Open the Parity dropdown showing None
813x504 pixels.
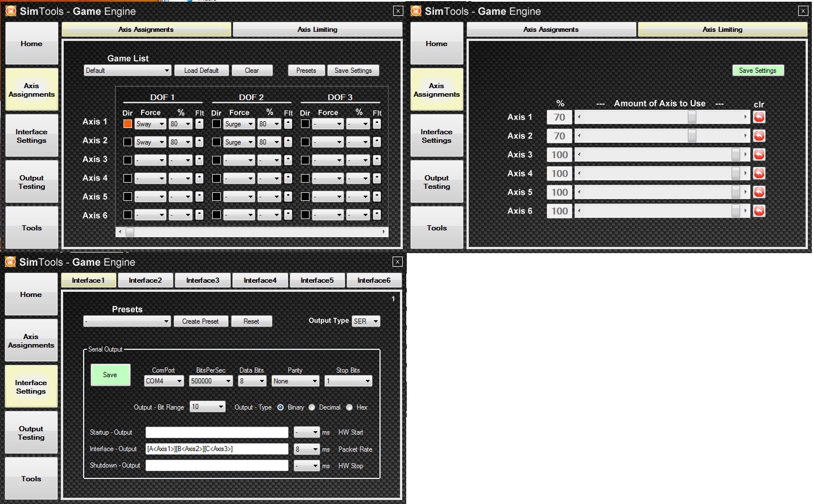coord(295,381)
